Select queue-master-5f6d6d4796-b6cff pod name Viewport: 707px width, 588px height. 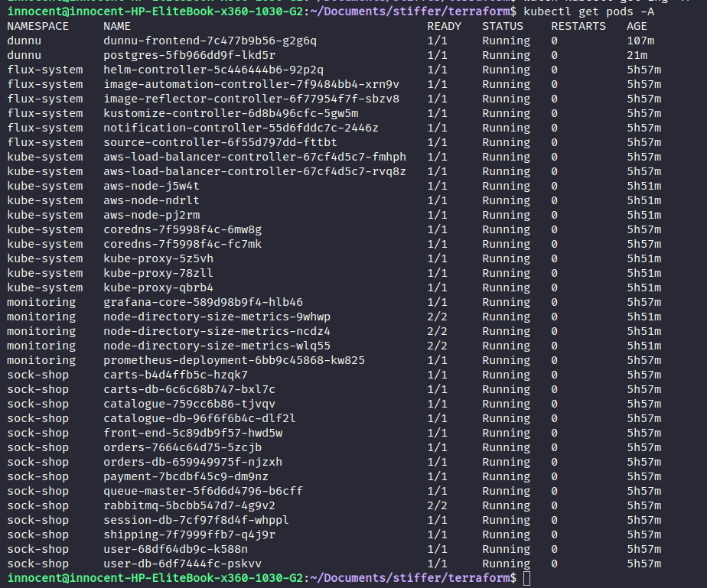[203, 491]
